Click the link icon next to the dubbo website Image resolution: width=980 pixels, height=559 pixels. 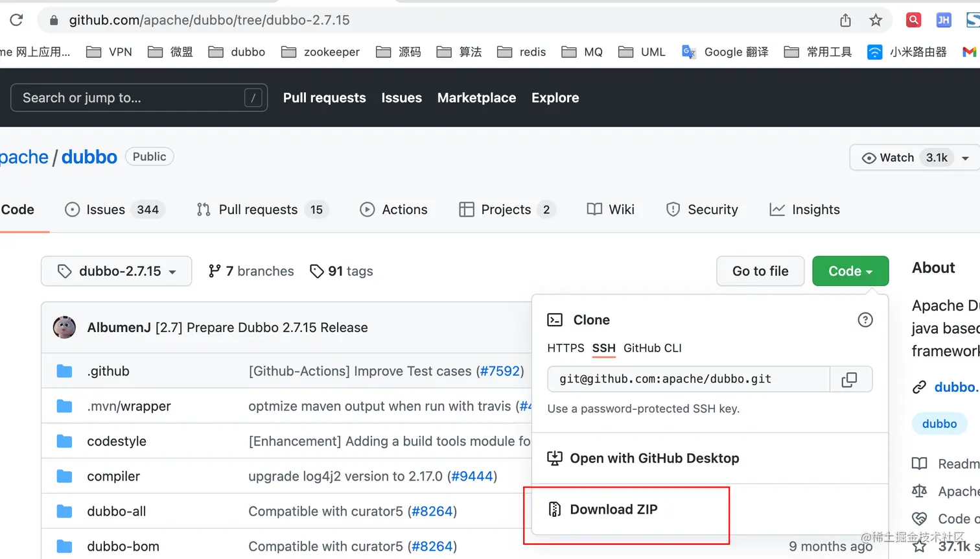pos(919,387)
